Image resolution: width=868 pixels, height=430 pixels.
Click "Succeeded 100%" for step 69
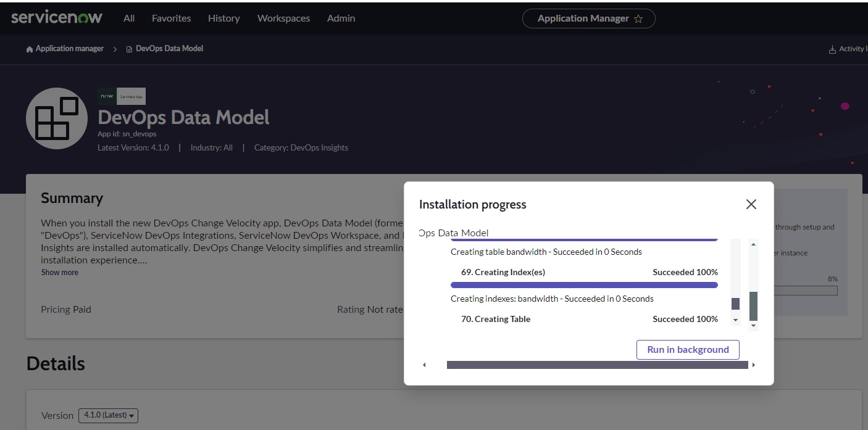[x=685, y=272]
